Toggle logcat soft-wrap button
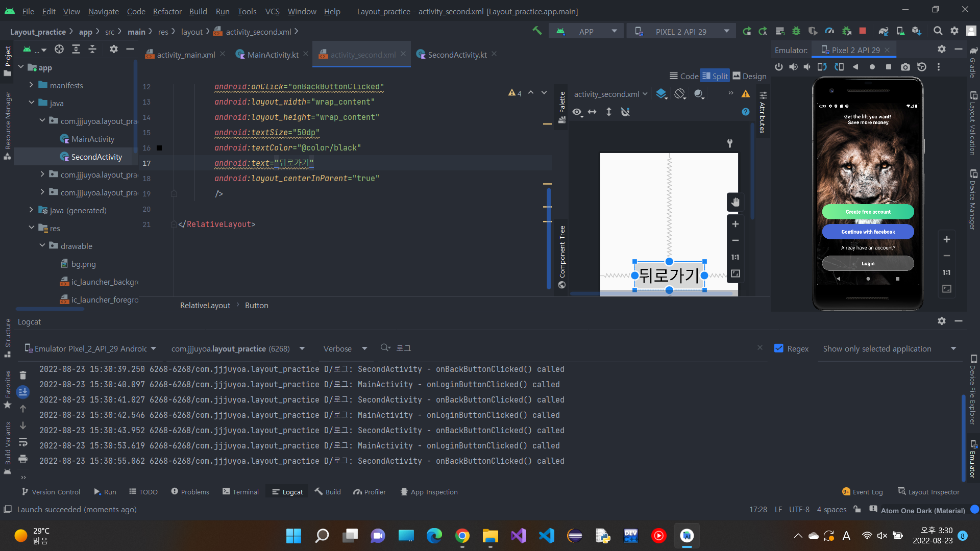Image resolution: width=980 pixels, height=551 pixels. point(23,442)
